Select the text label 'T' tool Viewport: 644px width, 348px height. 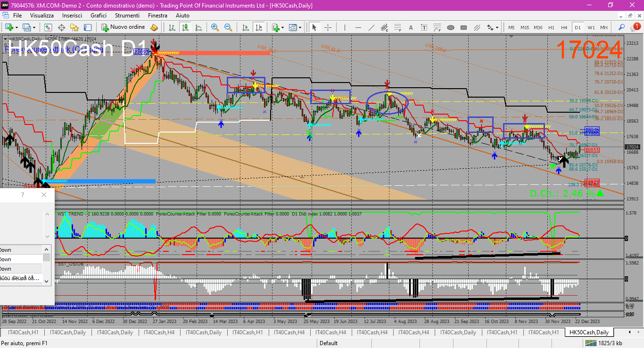pyautogui.click(x=424, y=27)
